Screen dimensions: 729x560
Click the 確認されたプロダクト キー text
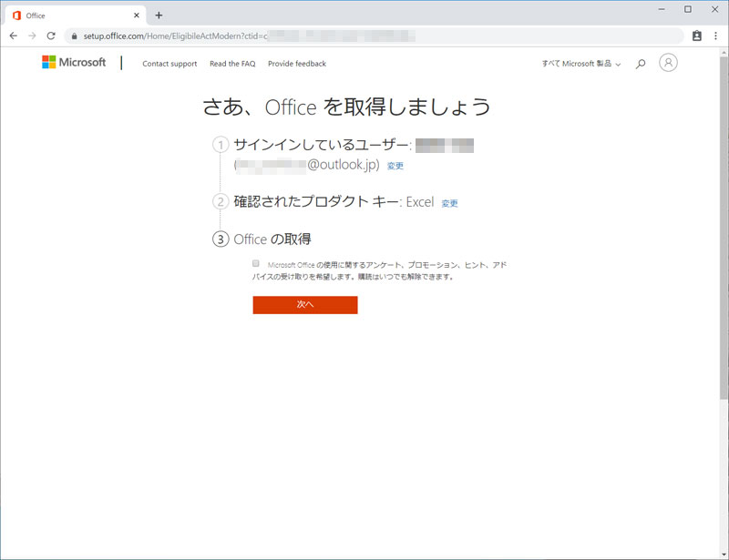point(316,202)
